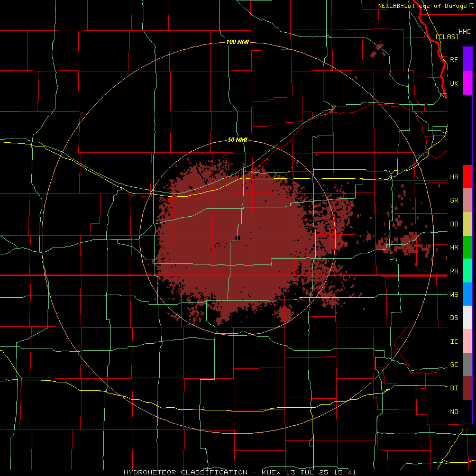
Task: Click the 'HR' legend label
Action: [454, 248]
